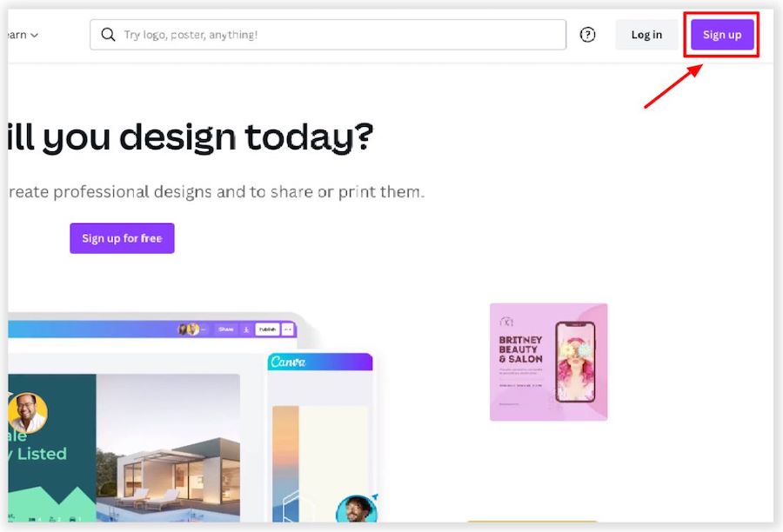Screen dimensions: 783x532
Task: Click the Share button in editor mockup
Action: (225, 329)
